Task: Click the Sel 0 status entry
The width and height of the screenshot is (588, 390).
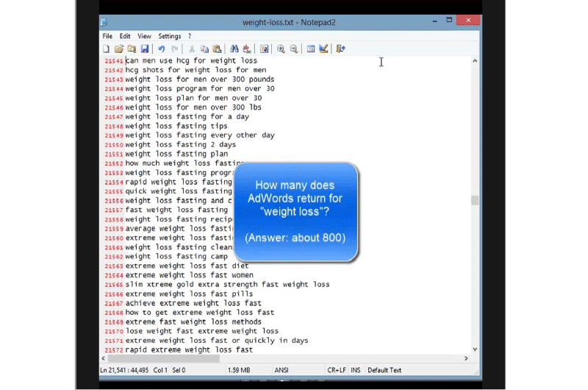Action: pyautogui.click(x=179, y=370)
